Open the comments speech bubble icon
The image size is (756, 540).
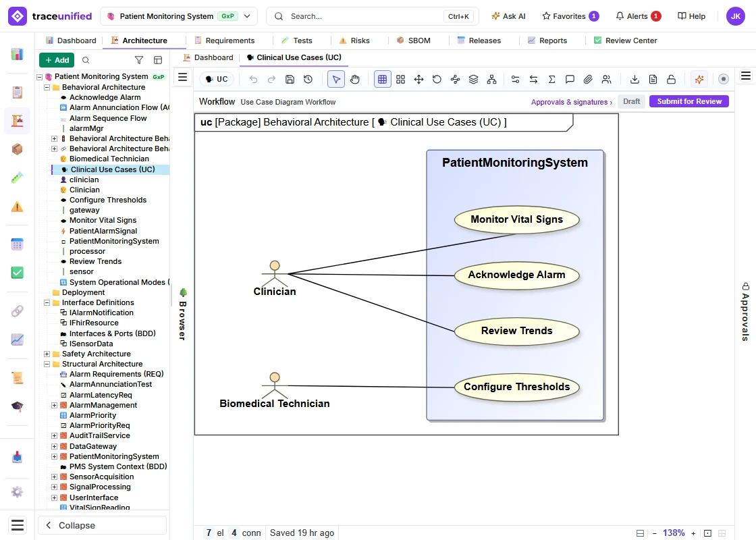(570, 80)
